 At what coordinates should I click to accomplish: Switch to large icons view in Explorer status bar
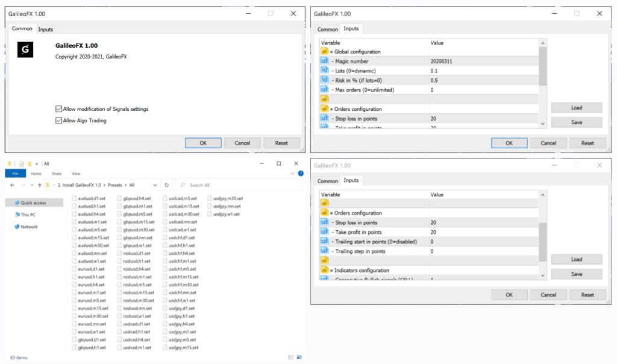tap(299, 357)
